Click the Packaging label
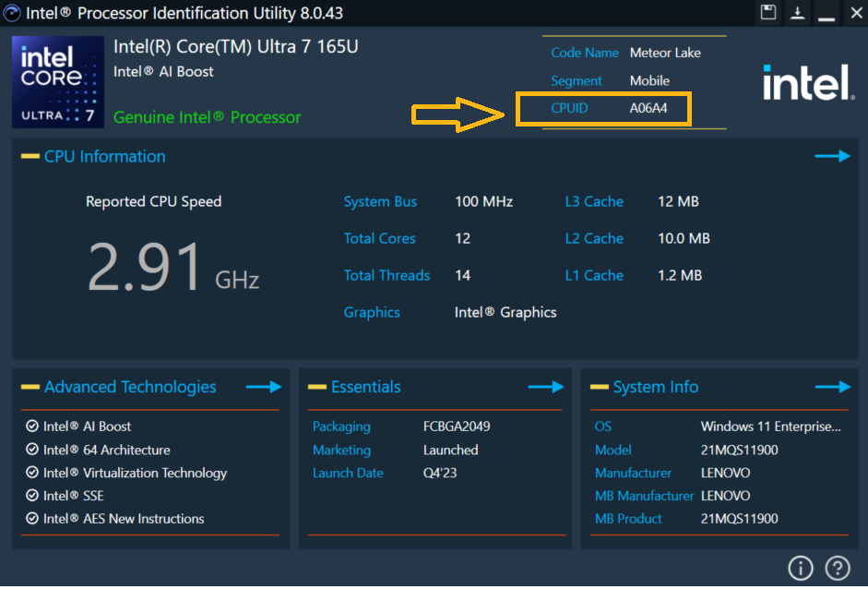 tap(341, 427)
